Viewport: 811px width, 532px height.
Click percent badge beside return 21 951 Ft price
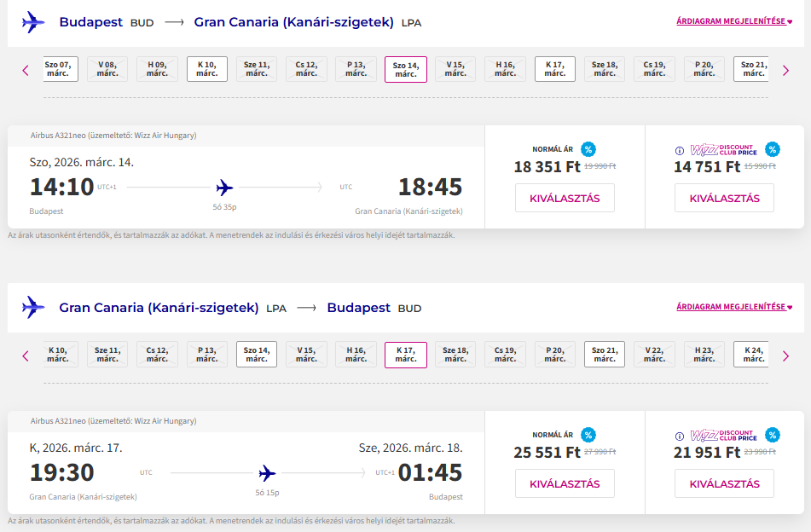point(773,435)
